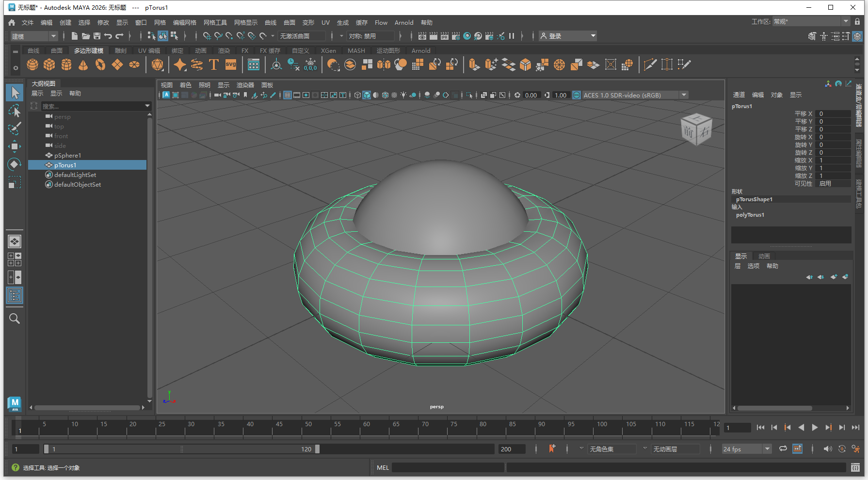Open the 编辑网格 menu
This screenshot has height=480, width=868.
point(185,22)
